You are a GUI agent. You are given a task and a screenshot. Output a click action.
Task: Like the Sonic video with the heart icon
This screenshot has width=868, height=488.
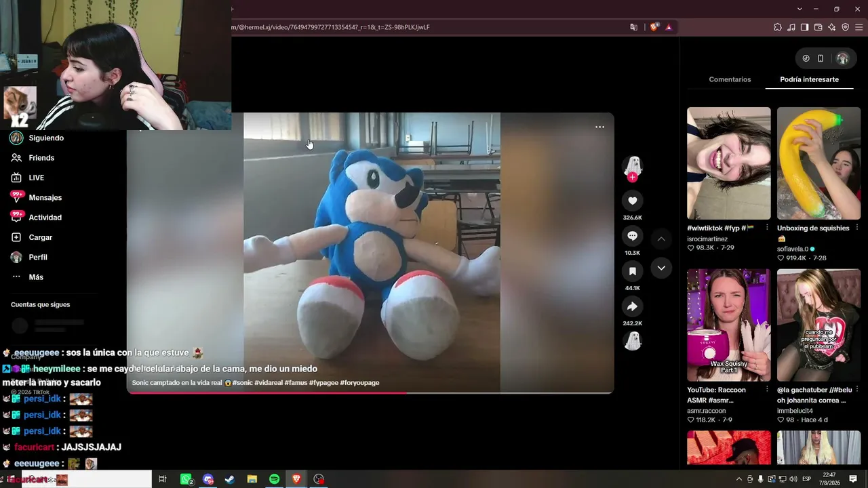click(x=632, y=201)
